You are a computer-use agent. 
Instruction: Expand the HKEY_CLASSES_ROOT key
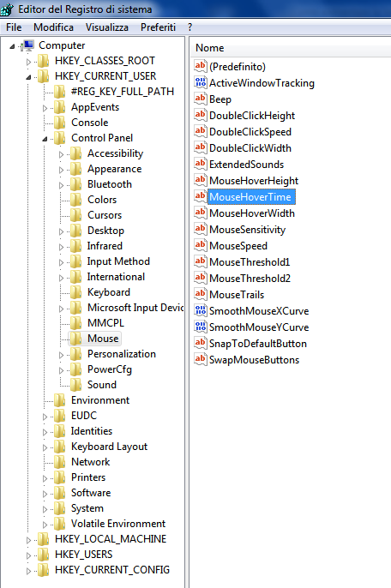click(28, 62)
